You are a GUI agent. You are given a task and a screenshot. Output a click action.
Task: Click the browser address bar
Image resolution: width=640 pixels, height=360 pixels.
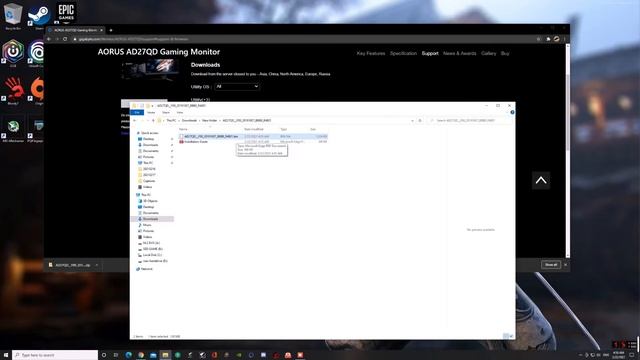pyautogui.click(x=302, y=39)
